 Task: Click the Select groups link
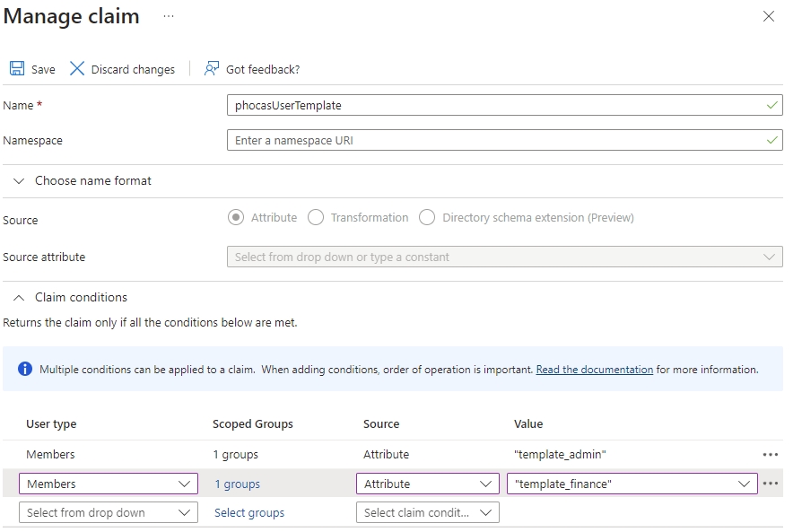pos(249,512)
